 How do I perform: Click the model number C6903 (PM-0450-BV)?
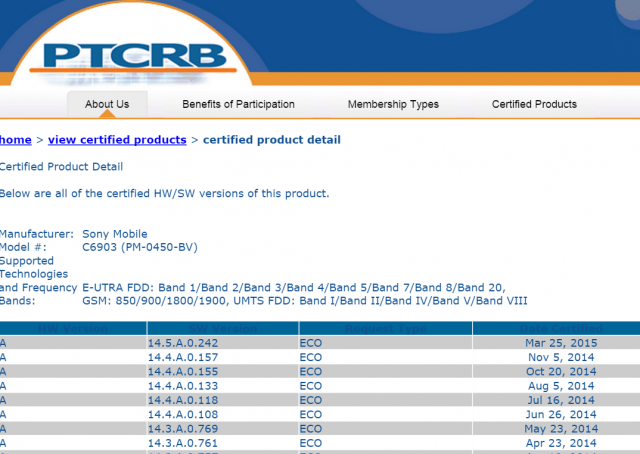coord(140,247)
